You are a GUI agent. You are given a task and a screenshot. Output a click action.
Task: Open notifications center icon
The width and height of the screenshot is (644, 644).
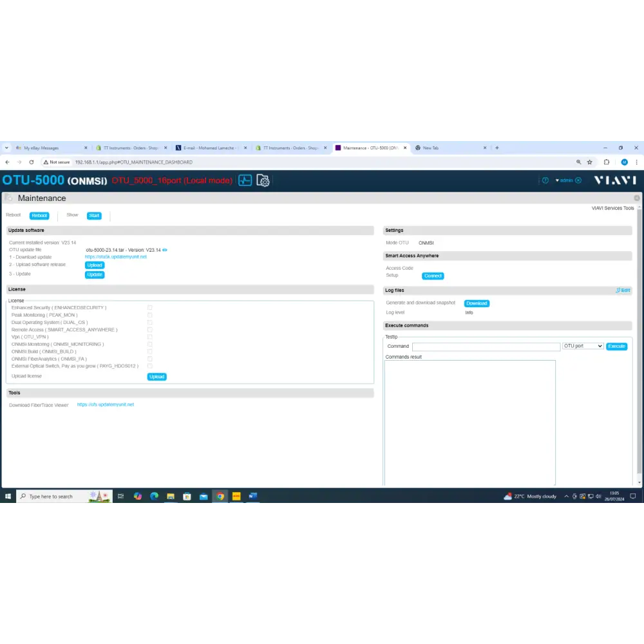[633, 496]
